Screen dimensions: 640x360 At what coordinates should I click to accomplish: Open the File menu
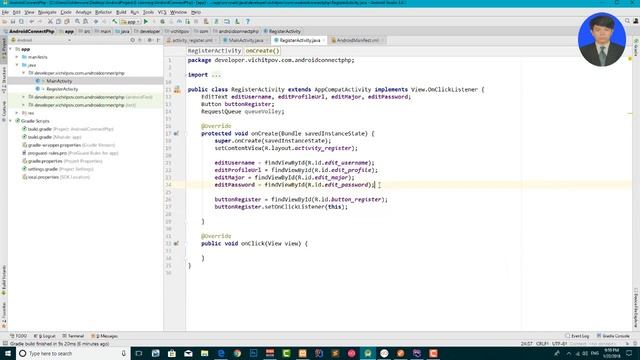pos(5,12)
